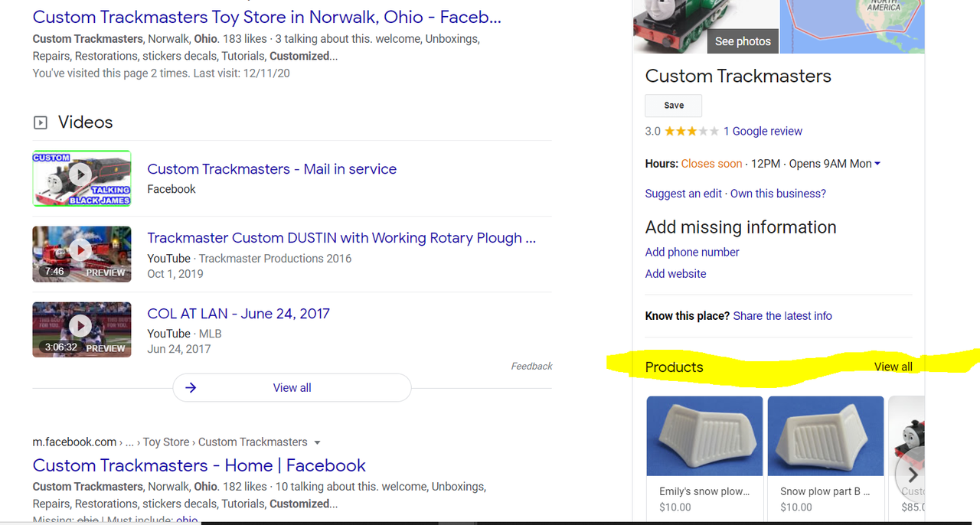
Task: Click the Custom Trackmasters panel heading
Action: coord(738,76)
